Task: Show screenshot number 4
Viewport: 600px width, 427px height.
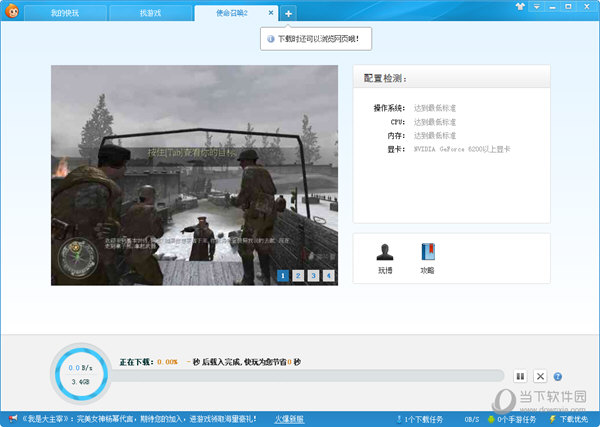Action: tap(329, 275)
